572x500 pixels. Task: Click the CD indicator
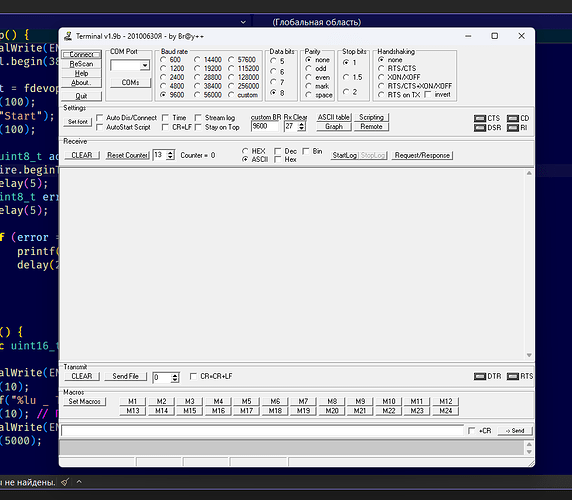click(x=513, y=119)
